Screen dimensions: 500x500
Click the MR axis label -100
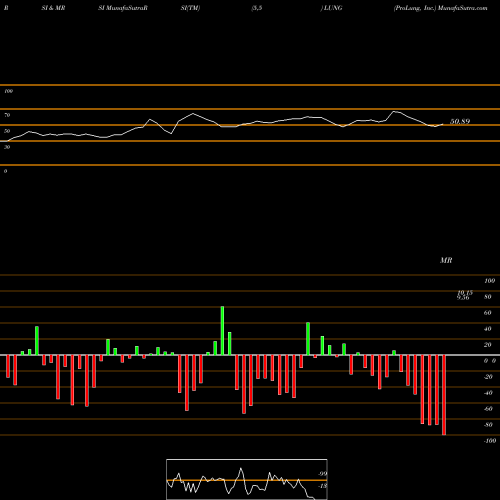490,441
